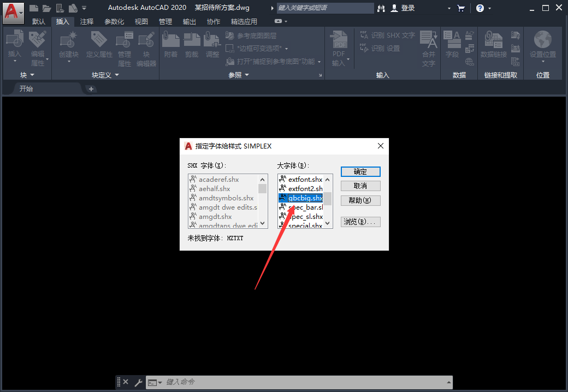The height and width of the screenshot is (392, 568).
Task: Select the 开始 drawing tab
Action: [26, 88]
